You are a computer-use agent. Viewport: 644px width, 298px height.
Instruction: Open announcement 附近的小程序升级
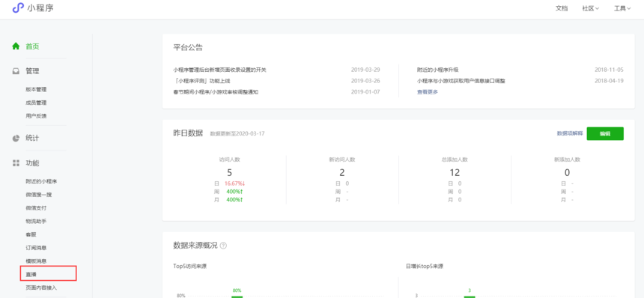coord(438,70)
